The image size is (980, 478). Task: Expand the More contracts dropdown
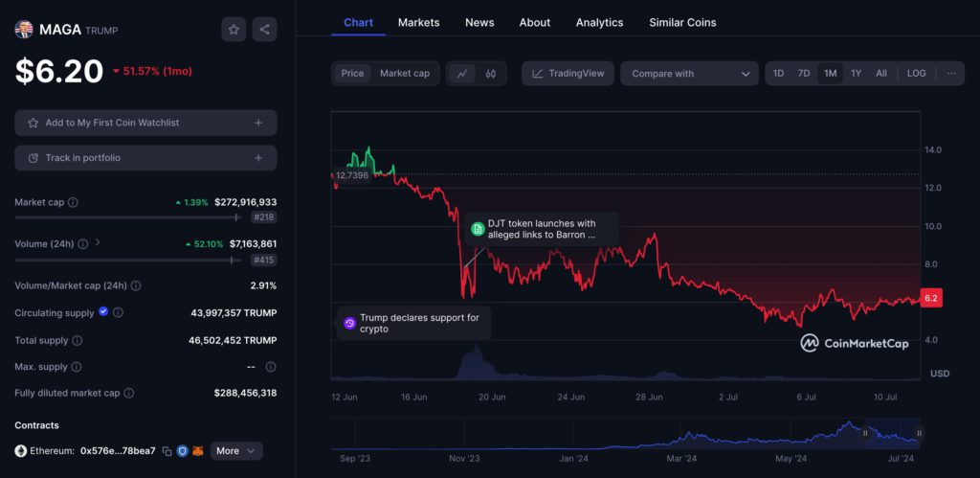tap(236, 451)
